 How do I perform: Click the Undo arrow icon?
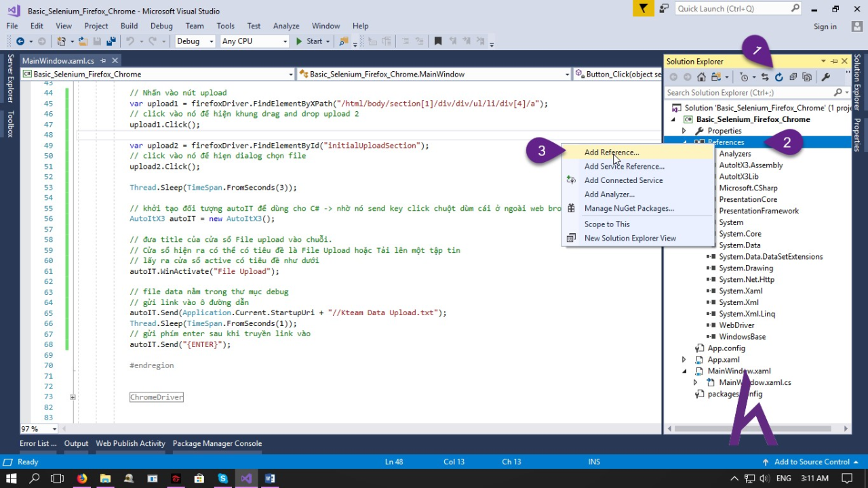130,41
